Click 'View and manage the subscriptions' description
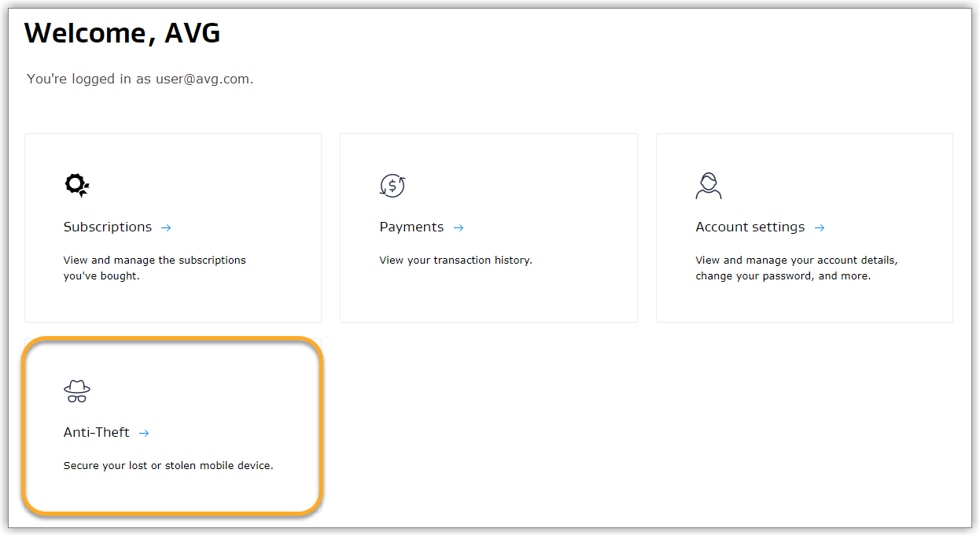 155,268
